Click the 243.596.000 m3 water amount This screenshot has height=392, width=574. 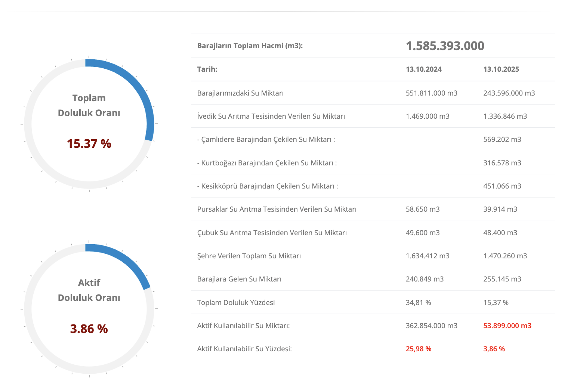(x=509, y=93)
